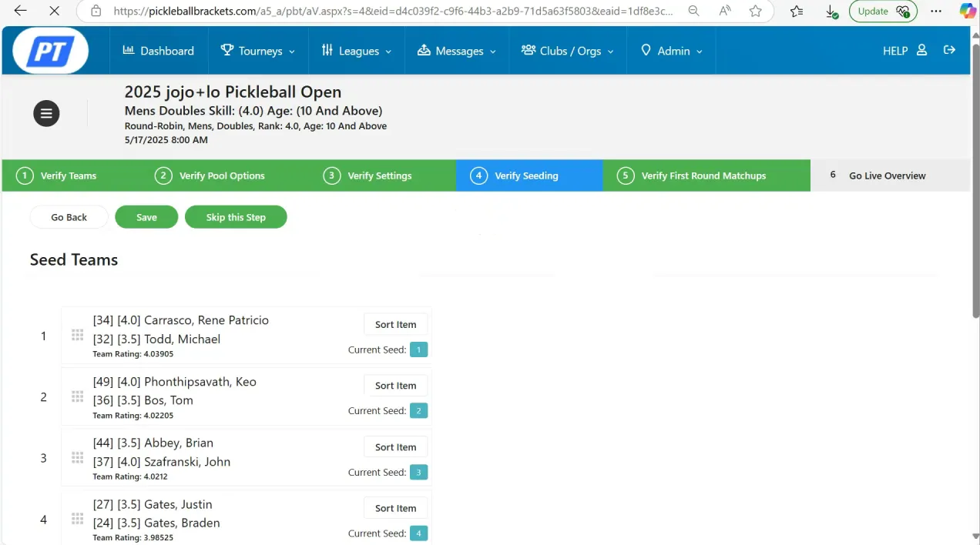Click the Seed Teams heading
The height and width of the screenshot is (545, 980).
click(74, 259)
